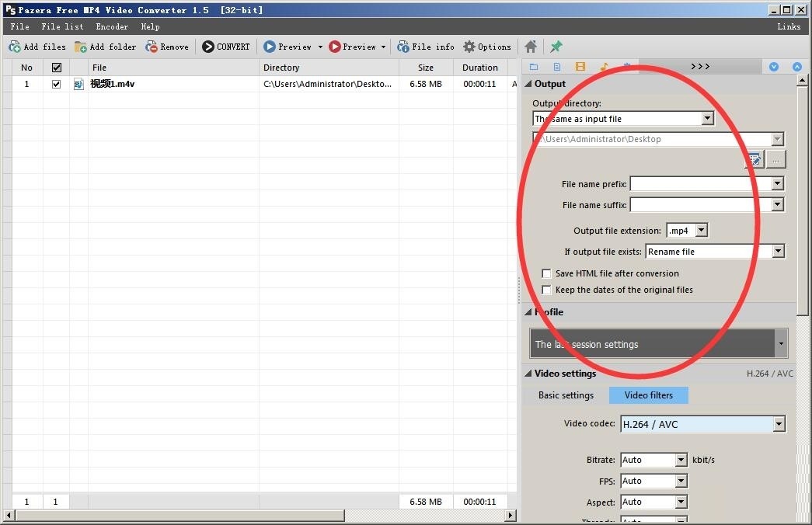Click the Links item in menu bar
812x525 pixels.
pos(789,26)
